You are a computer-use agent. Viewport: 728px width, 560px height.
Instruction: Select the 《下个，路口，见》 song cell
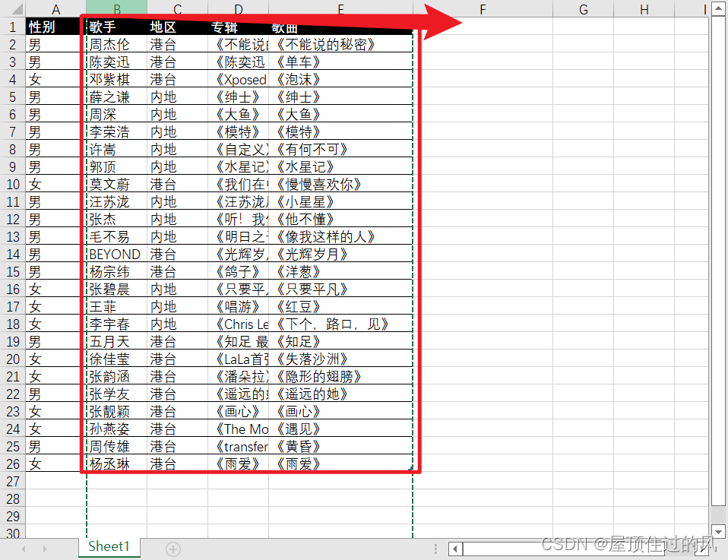point(340,324)
